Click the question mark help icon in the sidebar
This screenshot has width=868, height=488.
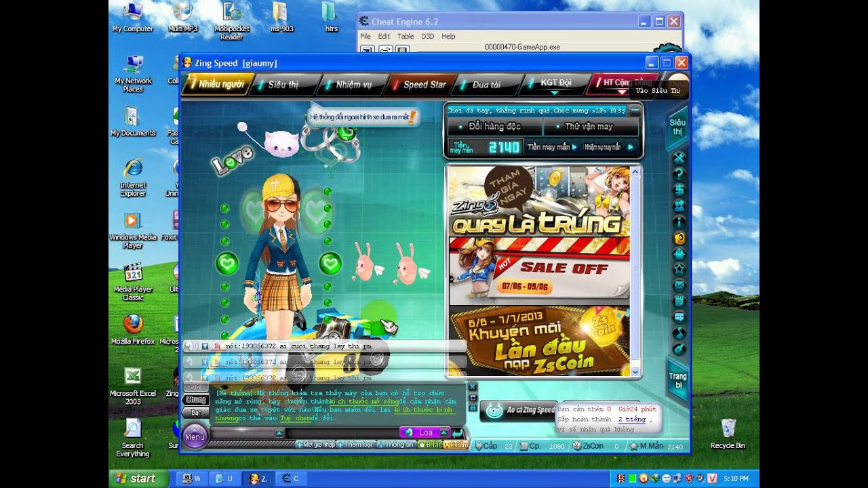679,174
